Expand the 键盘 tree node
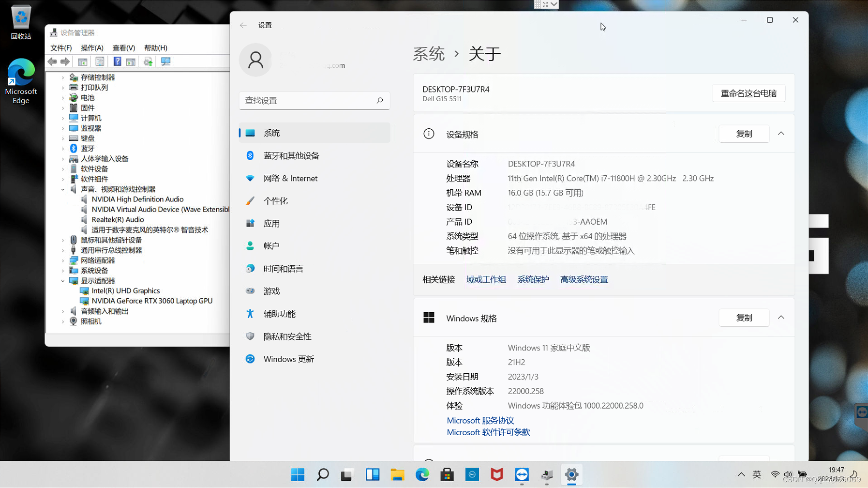Image resolution: width=868 pixels, height=488 pixels. point(63,138)
